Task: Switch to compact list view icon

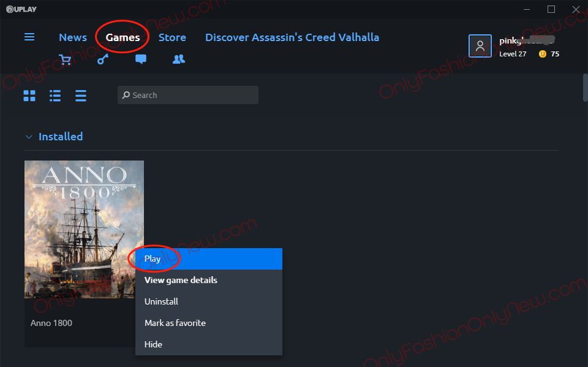Action: [x=81, y=96]
